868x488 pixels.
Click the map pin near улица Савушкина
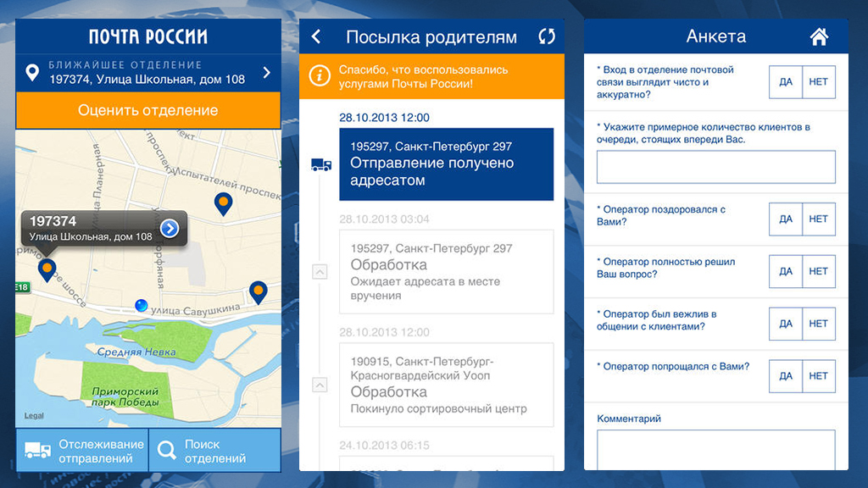pos(259,292)
